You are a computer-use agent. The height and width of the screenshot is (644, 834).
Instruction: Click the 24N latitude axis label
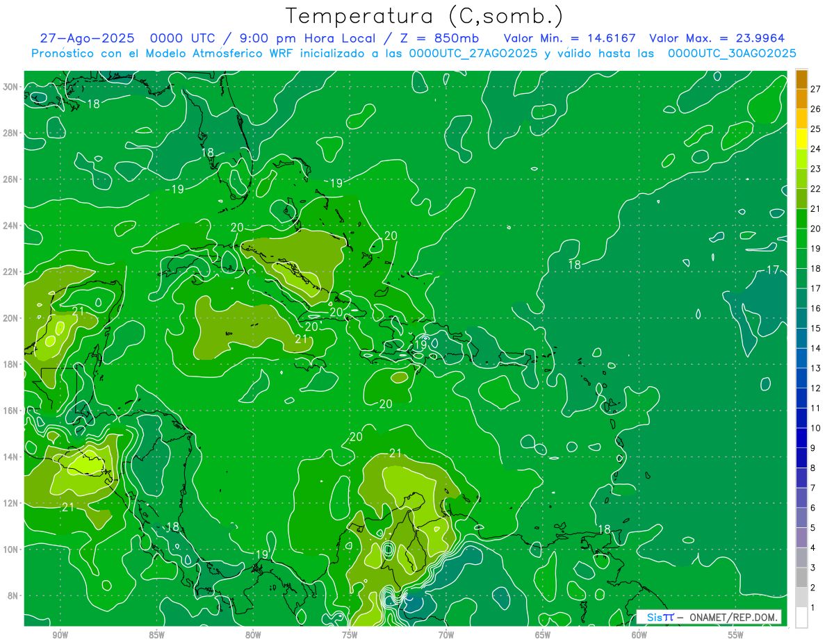(11, 226)
